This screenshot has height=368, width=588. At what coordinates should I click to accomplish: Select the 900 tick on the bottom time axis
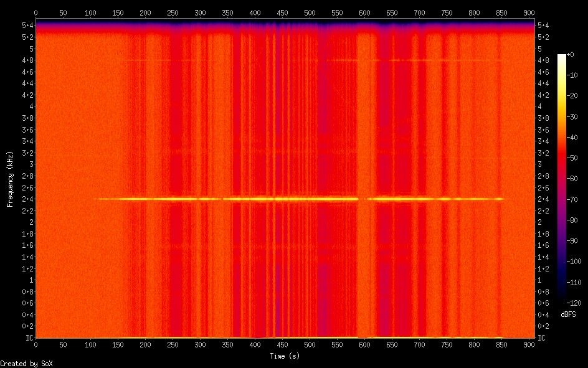pos(529,344)
